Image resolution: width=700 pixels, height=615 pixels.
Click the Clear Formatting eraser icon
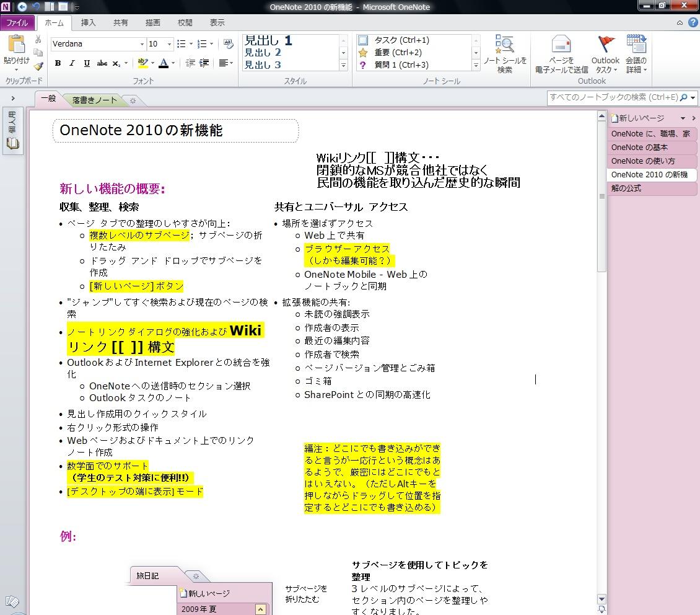[228, 44]
